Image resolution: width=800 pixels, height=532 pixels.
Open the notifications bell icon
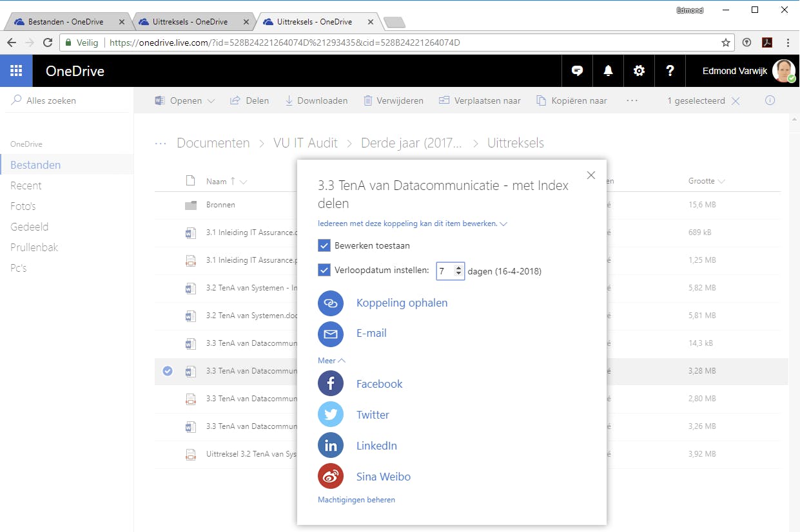pyautogui.click(x=608, y=71)
